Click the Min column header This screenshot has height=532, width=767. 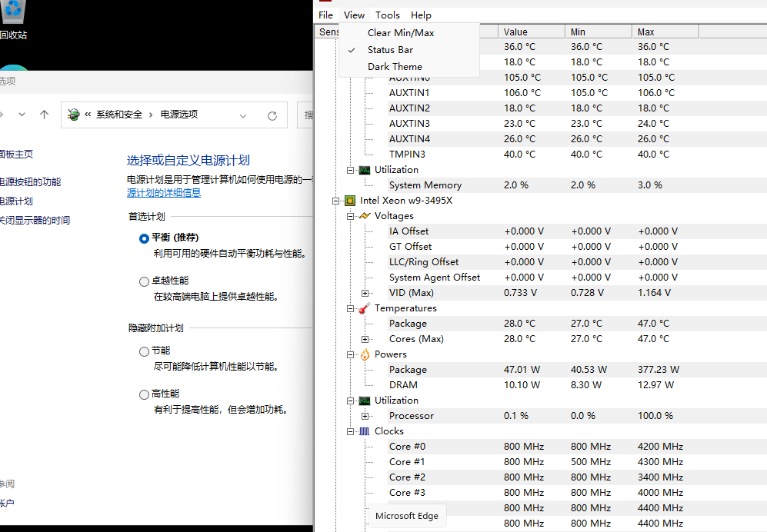point(599,32)
